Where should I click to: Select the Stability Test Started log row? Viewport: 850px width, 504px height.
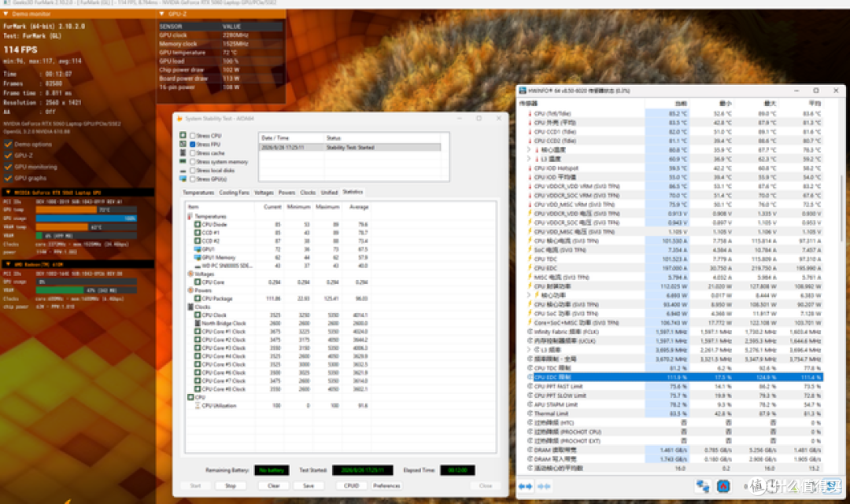(349, 147)
